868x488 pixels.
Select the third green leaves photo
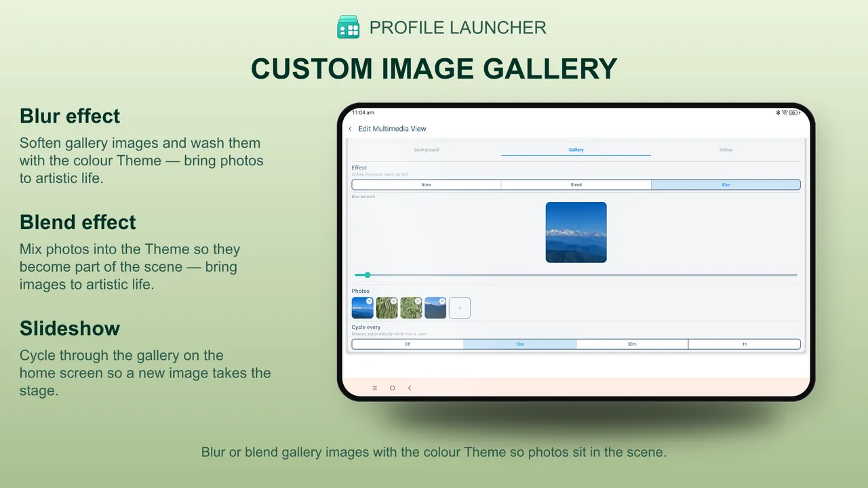coord(411,308)
